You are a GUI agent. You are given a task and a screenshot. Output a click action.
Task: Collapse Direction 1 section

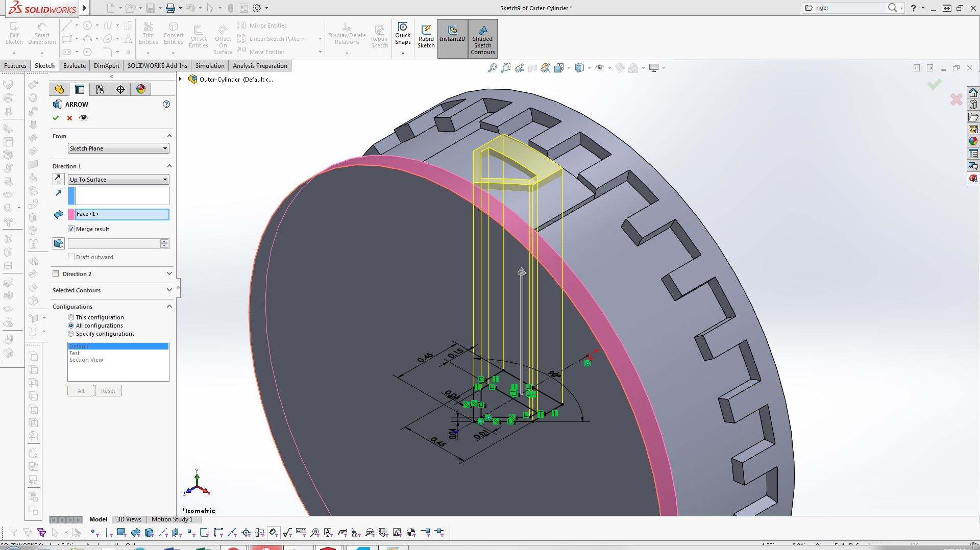169,166
